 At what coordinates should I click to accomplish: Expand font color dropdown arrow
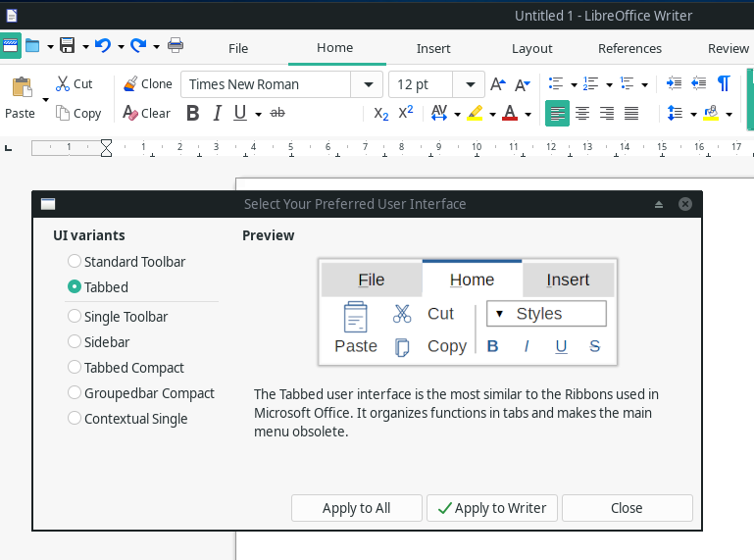click(528, 115)
